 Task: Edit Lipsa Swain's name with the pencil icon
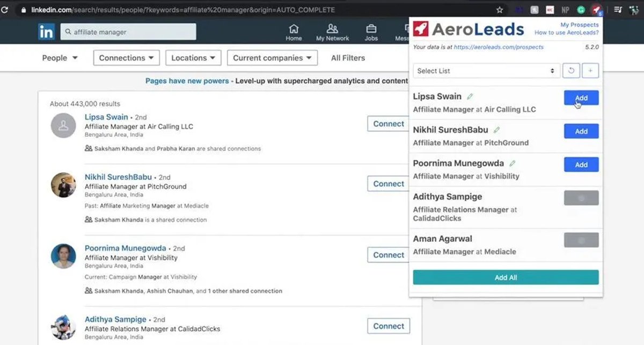470,97
